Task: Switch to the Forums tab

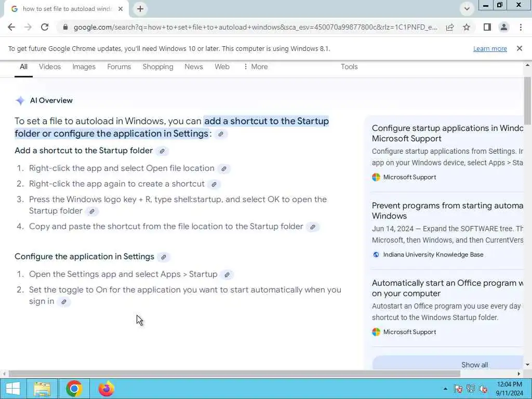Action: [x=119, y=67]
